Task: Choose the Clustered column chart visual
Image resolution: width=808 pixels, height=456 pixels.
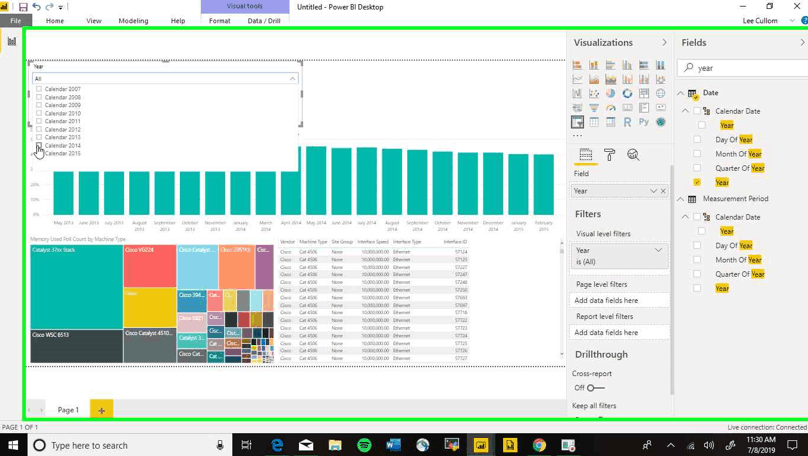Action: 627,65
